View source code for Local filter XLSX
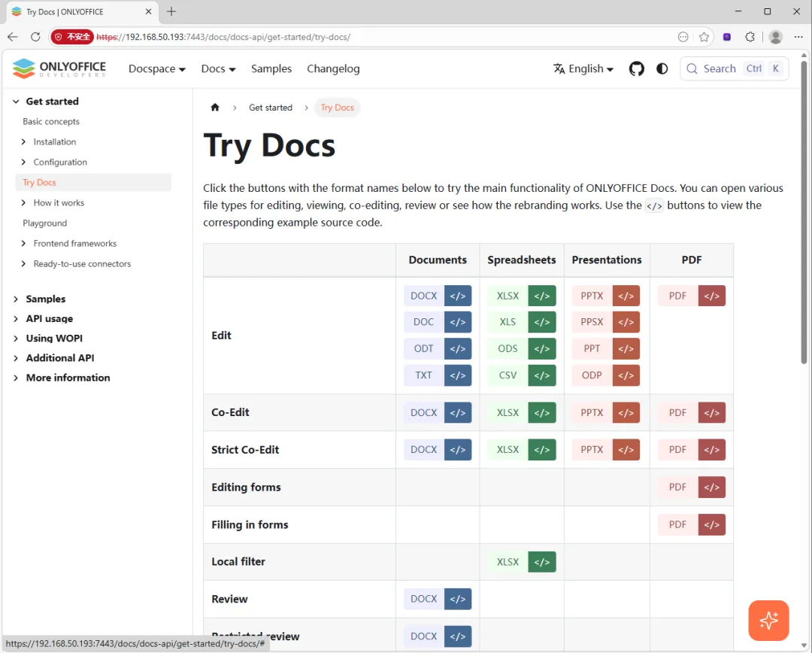 coord(541,562)
